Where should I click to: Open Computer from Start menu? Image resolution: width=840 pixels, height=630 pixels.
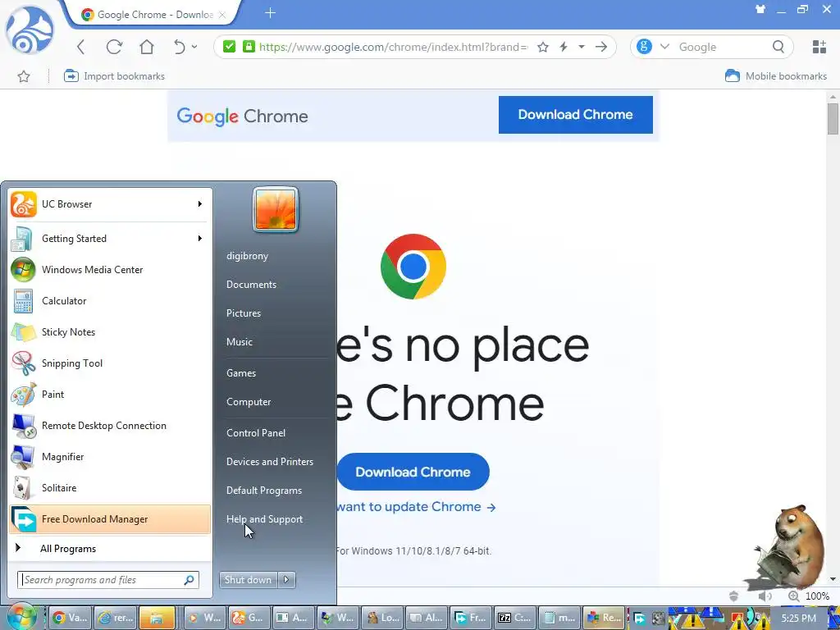(249, 402)
